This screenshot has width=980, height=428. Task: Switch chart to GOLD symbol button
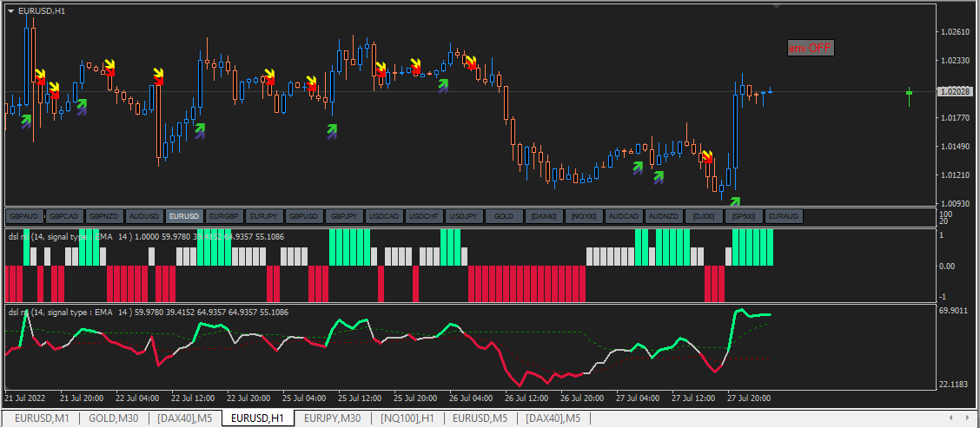click(x=504, y=216)
